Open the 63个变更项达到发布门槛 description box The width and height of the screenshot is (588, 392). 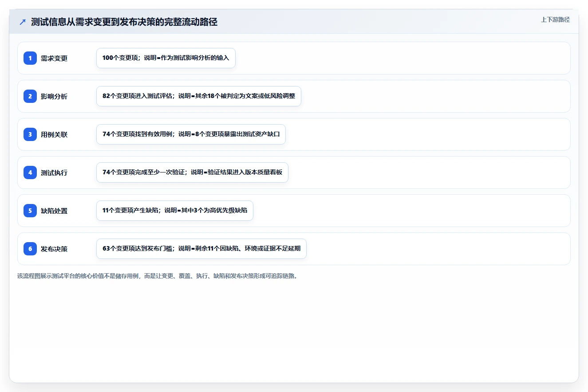click(x=201, y=249)
